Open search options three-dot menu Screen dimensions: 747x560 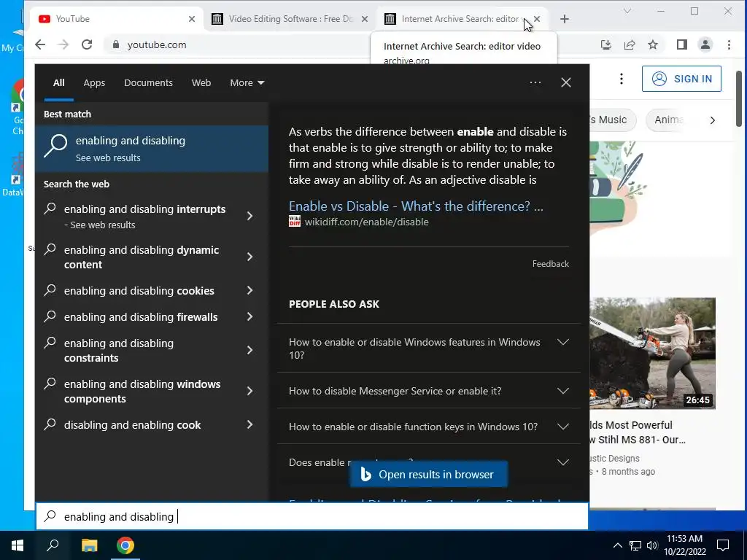535,82
